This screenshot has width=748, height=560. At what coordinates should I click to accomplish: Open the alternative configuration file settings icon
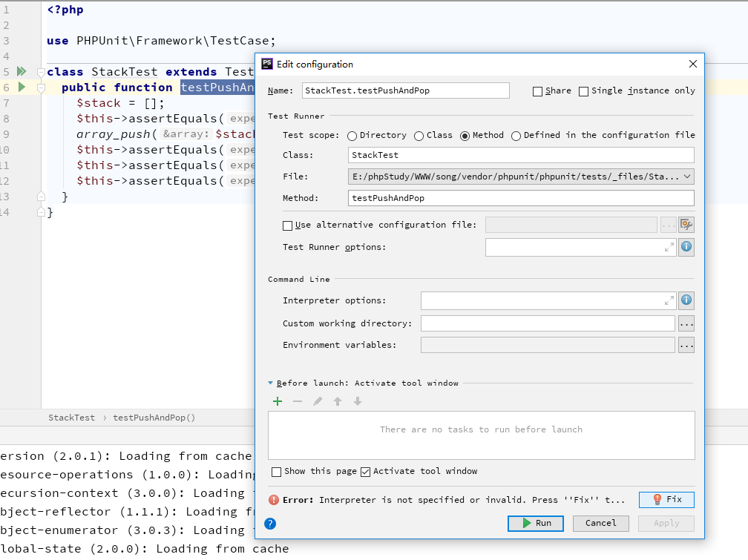pos(686,225)
